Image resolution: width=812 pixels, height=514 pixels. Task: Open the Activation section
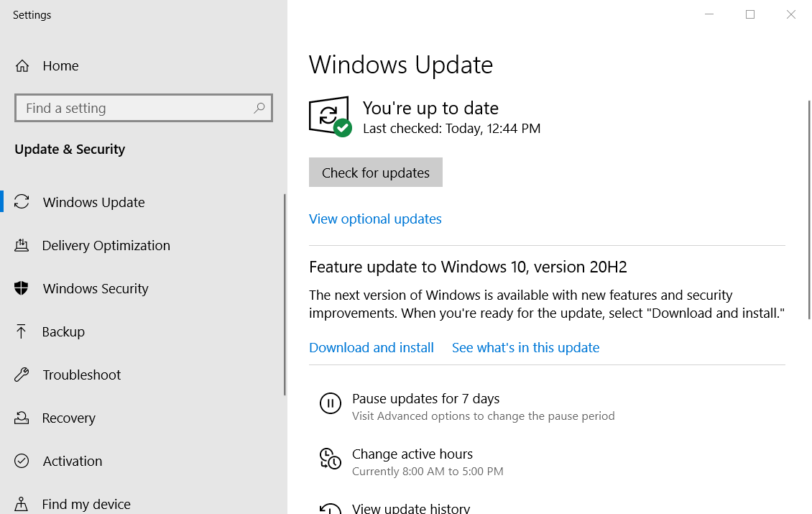[x=73, y=461]
